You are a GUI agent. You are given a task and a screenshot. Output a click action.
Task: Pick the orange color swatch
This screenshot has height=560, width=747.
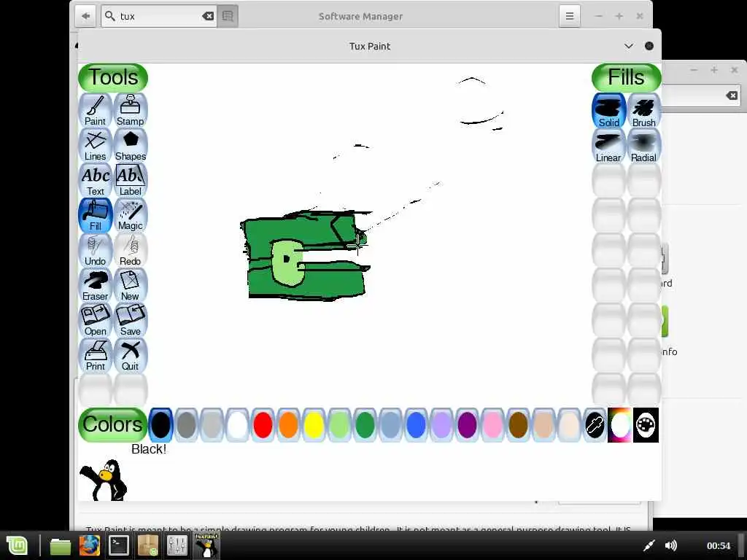[x=288, y=425]
